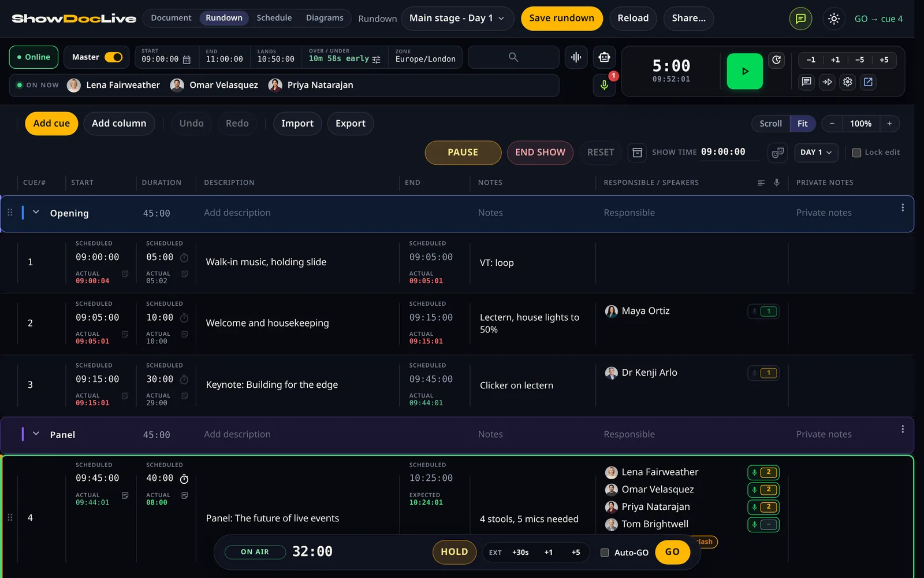The height and width of the screenshot is (578, 924).
Task: Click the Add cue button
Action: [x=51, y=124]
